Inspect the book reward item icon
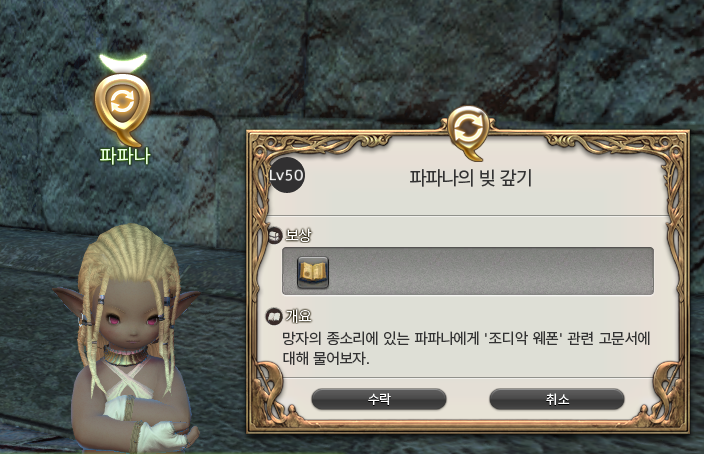Screen dimensions: 704x454 [x=313, y=272]
